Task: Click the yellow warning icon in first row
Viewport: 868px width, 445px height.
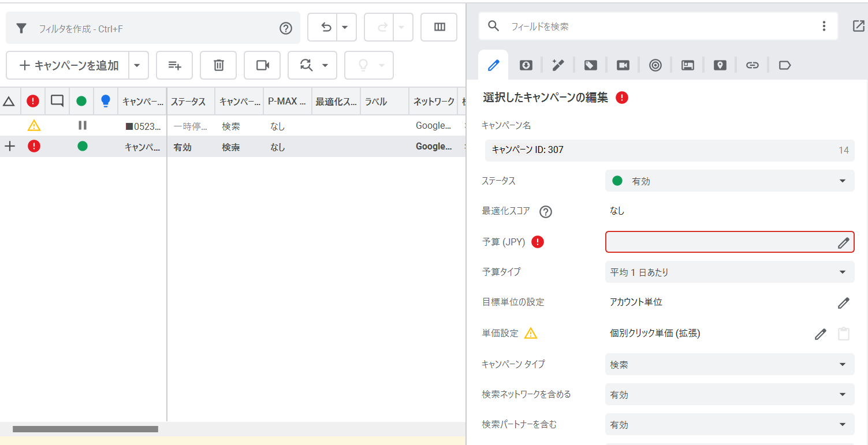Action: click(x=34, y=125)
